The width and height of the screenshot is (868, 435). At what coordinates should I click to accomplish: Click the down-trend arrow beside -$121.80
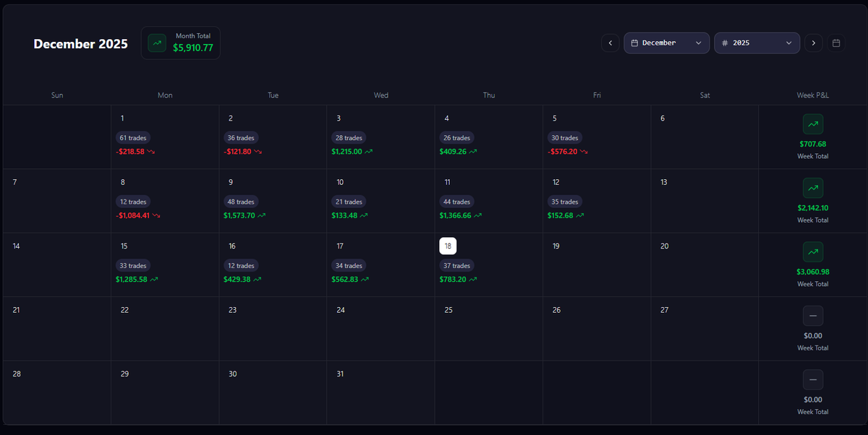(x=258, y=152)
